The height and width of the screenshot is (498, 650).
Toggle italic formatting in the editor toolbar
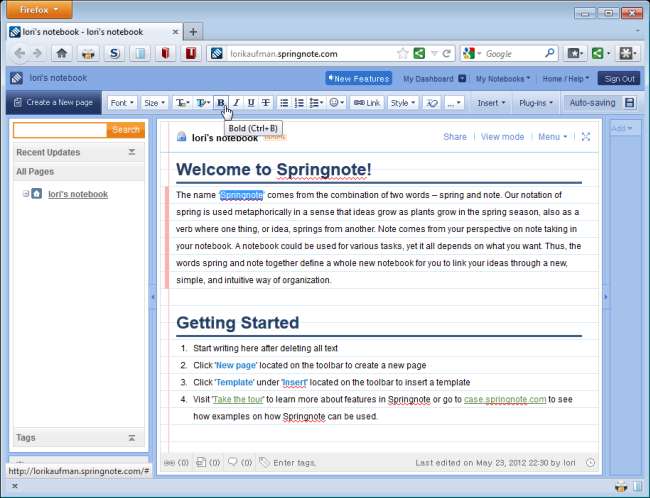(236, 102)
